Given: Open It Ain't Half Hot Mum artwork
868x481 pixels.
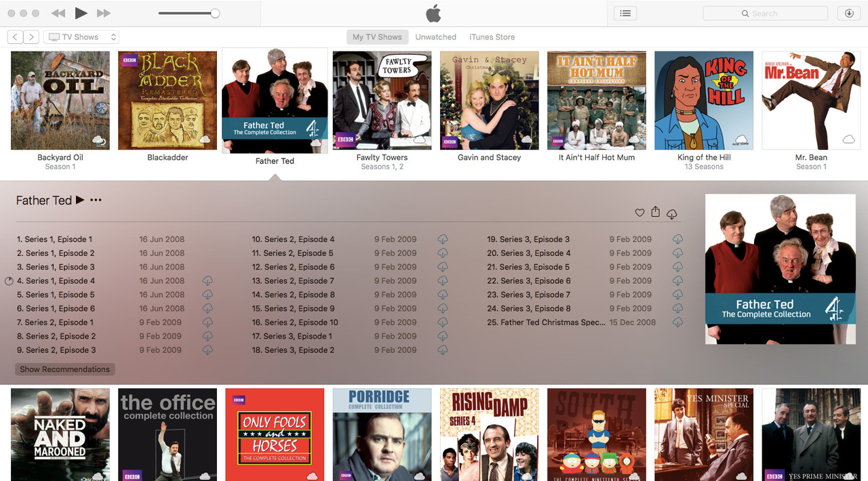Looking at the screenshot, I should click(x=597, y=100).
